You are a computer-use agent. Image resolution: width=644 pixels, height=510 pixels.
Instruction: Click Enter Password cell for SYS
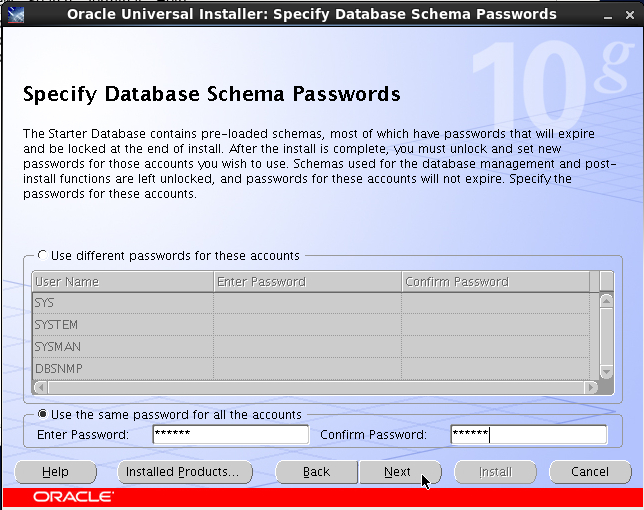click(x=308, y=303)
